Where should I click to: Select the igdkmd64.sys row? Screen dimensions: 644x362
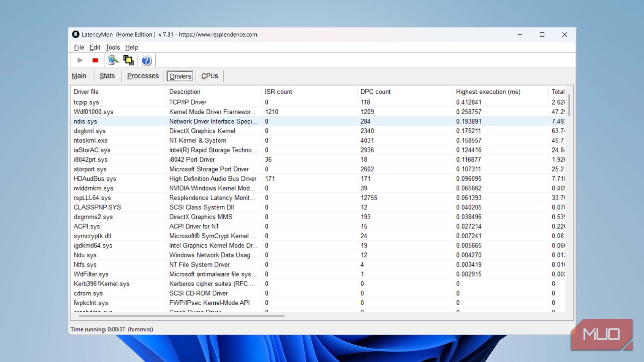click(x=318, y=245)
